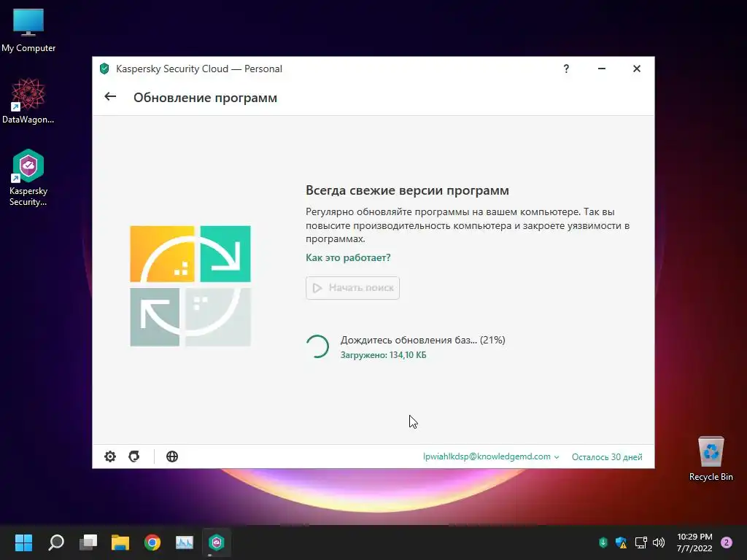The height and width of the screenshot is (560, 747).
Task: Click the Kaspersky tray shield icon
Action: (x=603, y=542)
